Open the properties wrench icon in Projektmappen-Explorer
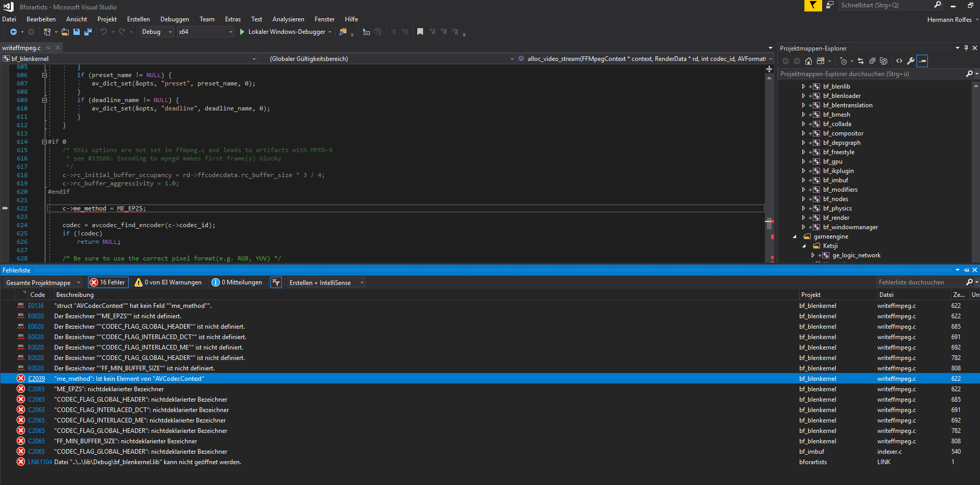980x485 pixels. coord(911,61)
